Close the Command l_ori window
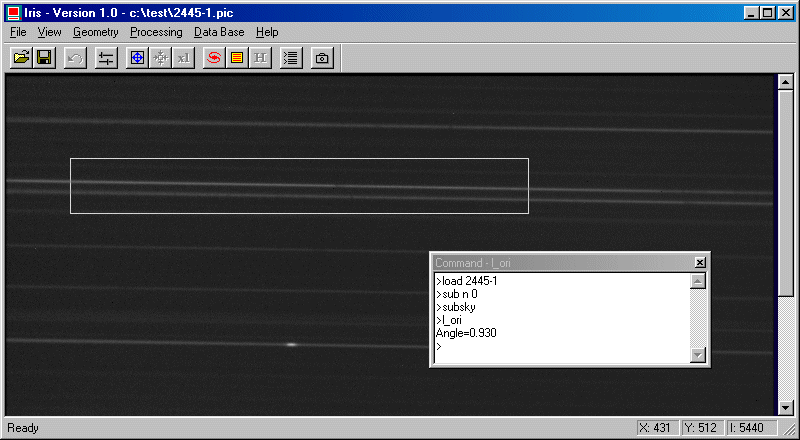This screenshot has height=440, width=800. click(x=700, y=263)
